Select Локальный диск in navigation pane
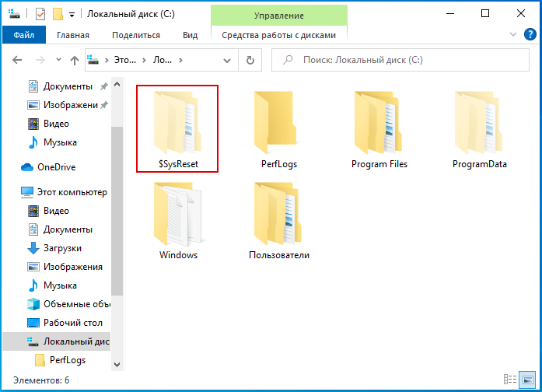This screenshot has height=392, width=542. [57, 341]
